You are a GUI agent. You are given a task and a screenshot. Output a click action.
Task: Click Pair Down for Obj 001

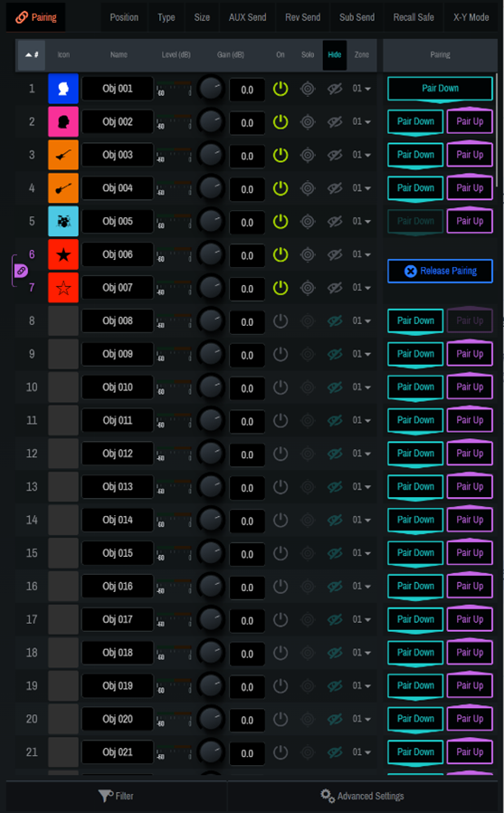(441, 89)
